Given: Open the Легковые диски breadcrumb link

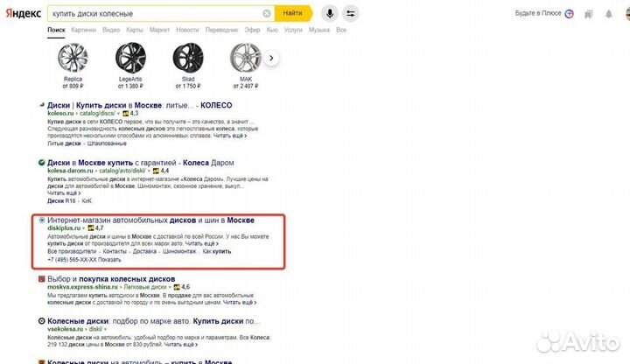Looking at the screenshot, I should (x=145, y=287).
